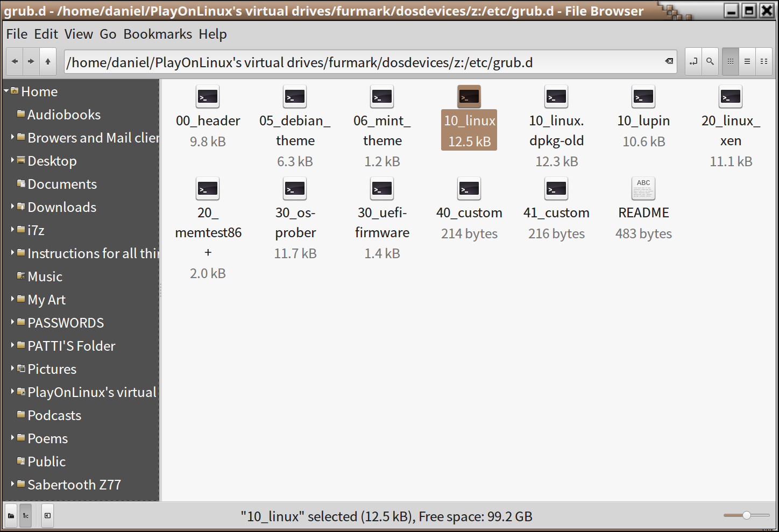
Task: Open the Go menu
Action: coord(108,34)
